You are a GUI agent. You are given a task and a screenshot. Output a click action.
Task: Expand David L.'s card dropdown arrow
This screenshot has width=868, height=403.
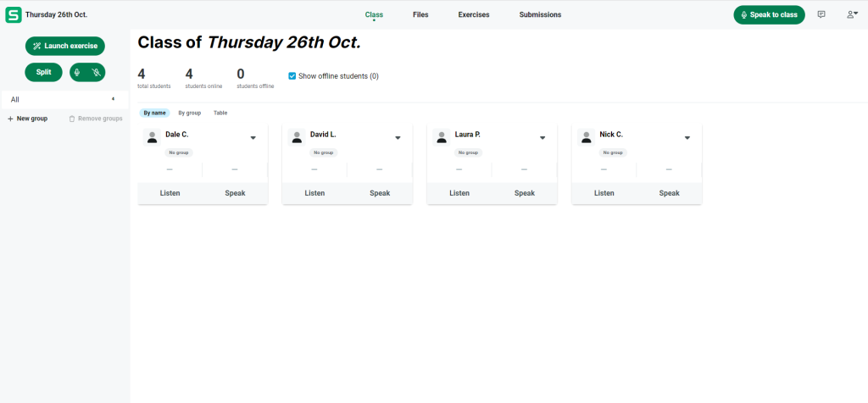398,138
